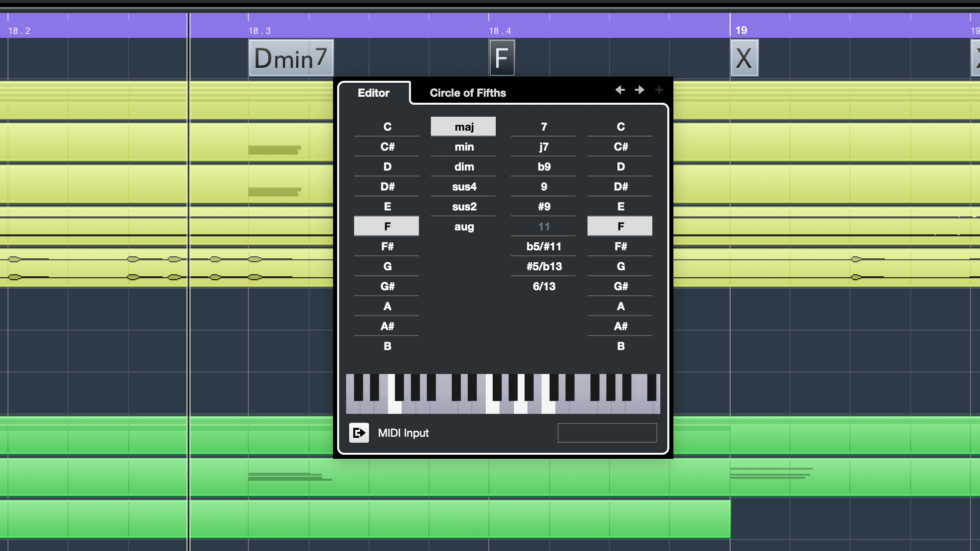The image size is (980, 551).
Task: Select root note E in left column
Action: tap(387, 206)
